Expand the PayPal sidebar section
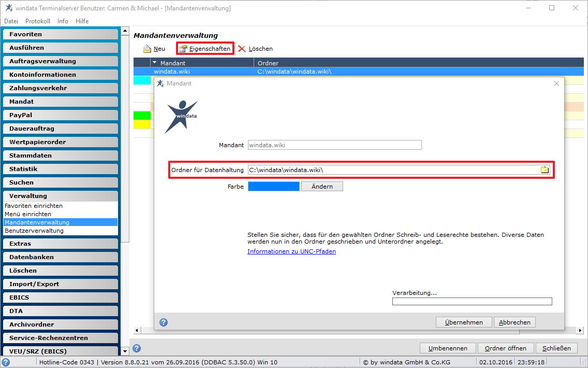This screenshot has height=368, width=588. tap(61, 115)
